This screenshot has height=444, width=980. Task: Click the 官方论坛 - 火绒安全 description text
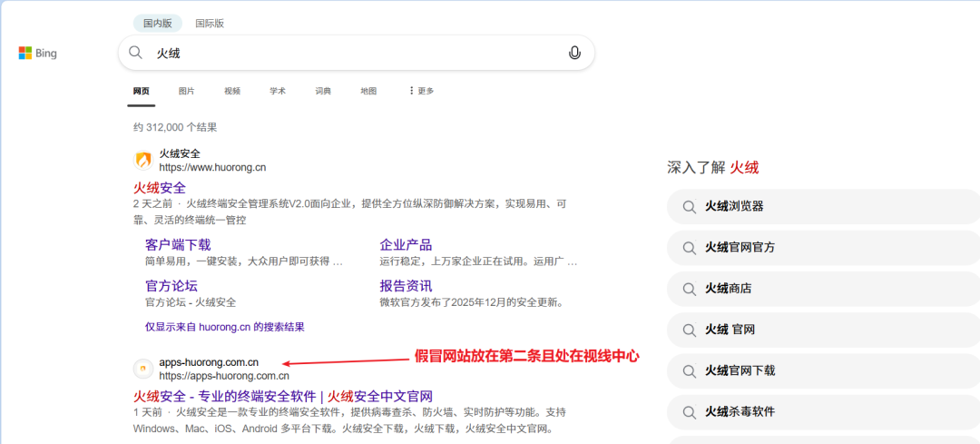(x=191, y=302)
